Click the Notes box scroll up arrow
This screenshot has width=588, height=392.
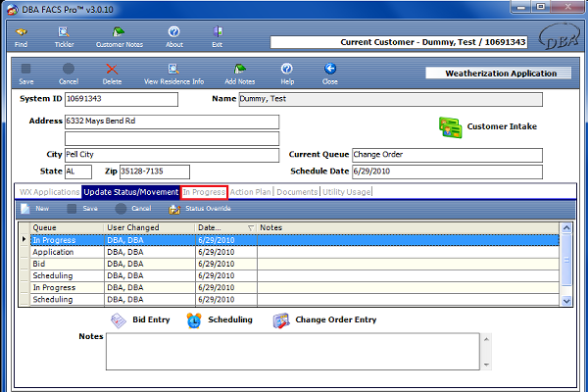click(x=486, y=339)
